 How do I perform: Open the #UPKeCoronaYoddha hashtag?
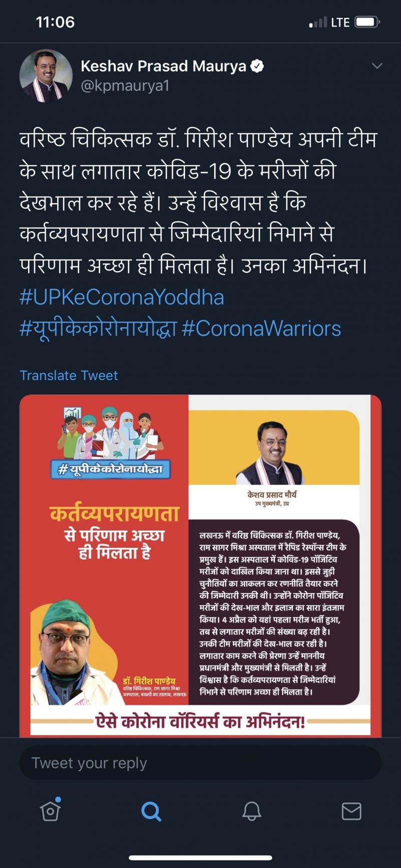pos(122,297)
